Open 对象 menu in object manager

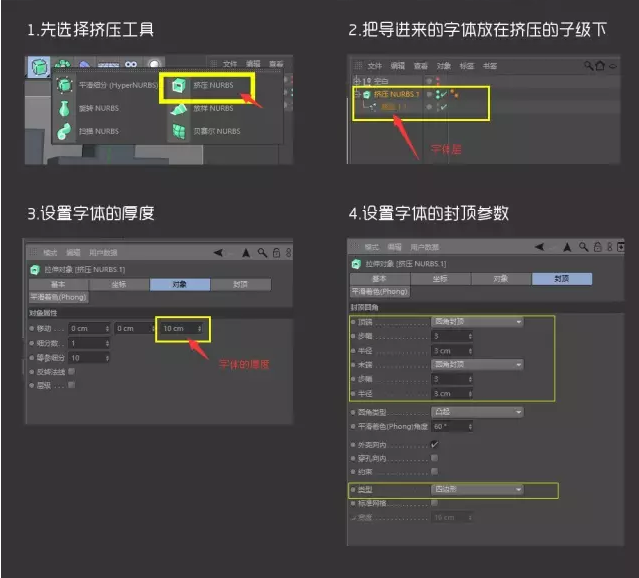[x=444, y=66]
